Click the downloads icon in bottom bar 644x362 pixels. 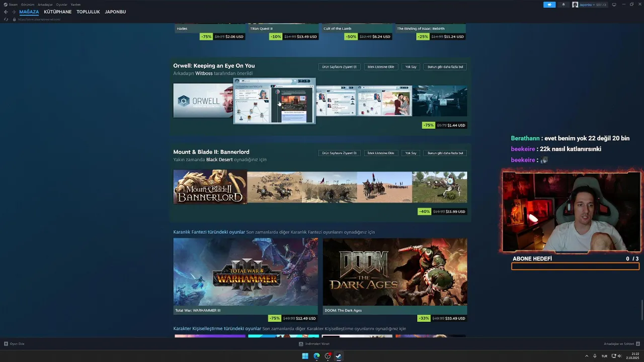[301, 344]
